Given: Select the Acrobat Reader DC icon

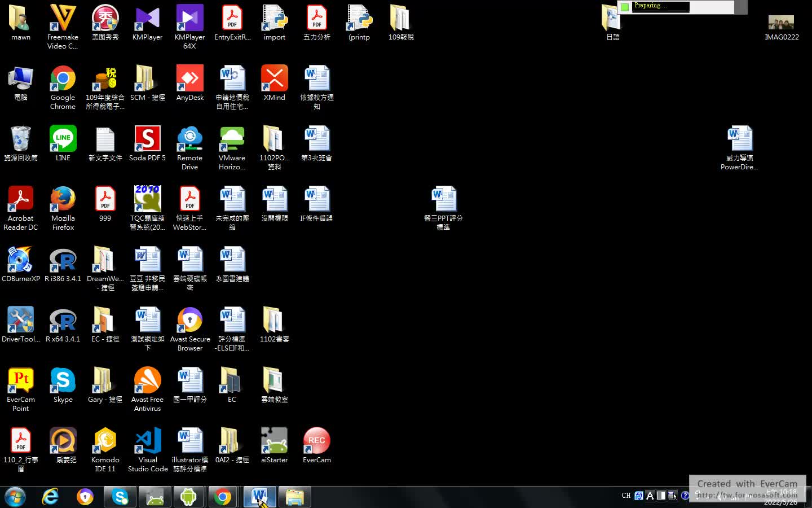Looking at the screenshot, I should pos(21,208).
